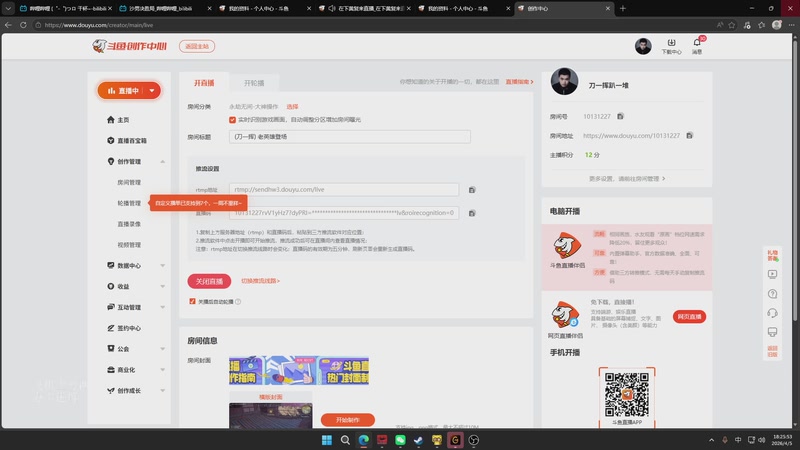Click the 网页直播 button
This screenshot has width=800, height=450.
[689, 317]
